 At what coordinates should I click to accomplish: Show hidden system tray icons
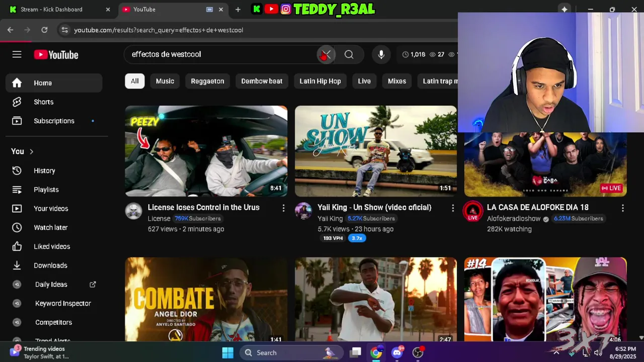[x=556, y=352]
